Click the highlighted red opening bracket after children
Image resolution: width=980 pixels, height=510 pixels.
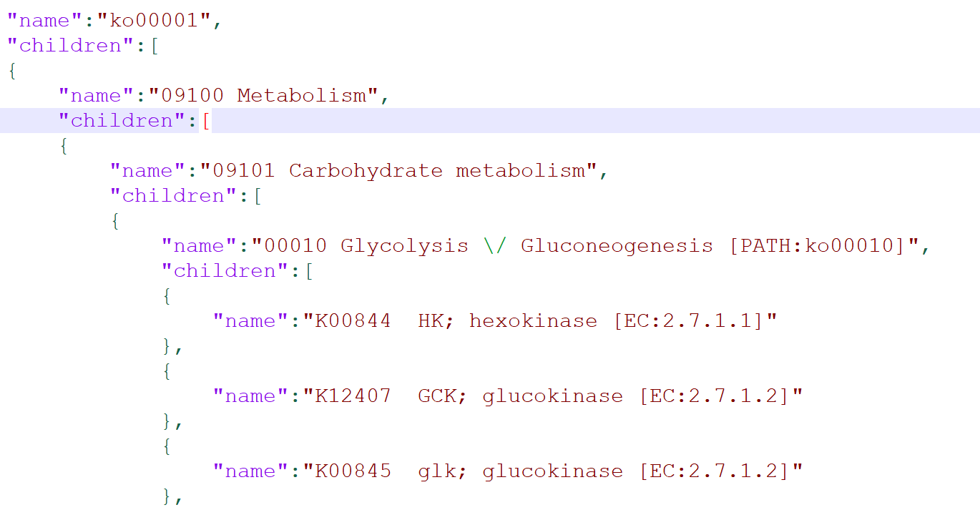pos(206,121)
